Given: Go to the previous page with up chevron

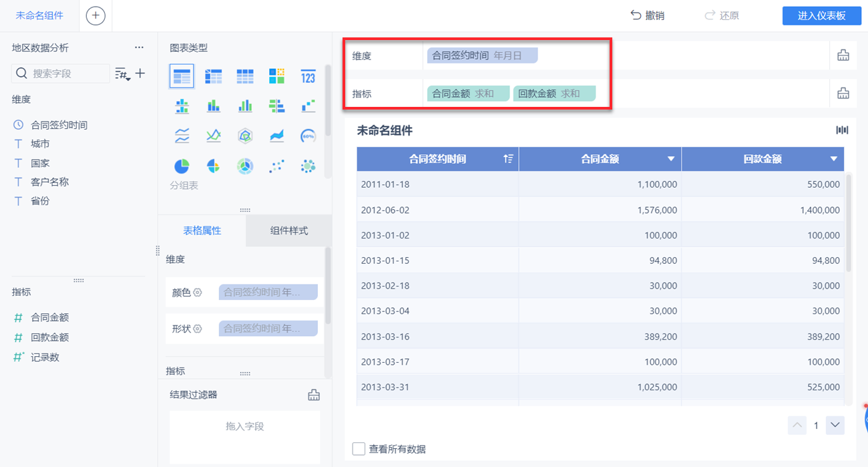Looking at the screenshot, I should point(797,425).
